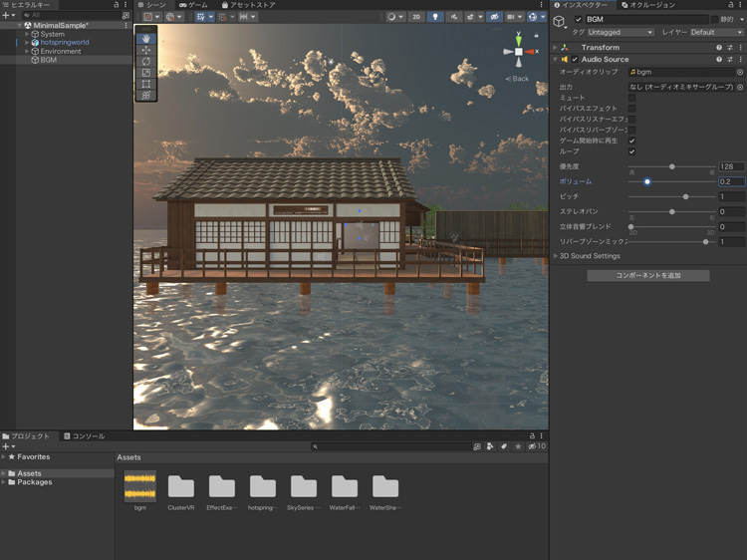Click the 2D view mode button
Viewport: 747px width, 560px height.
point(416,17)
